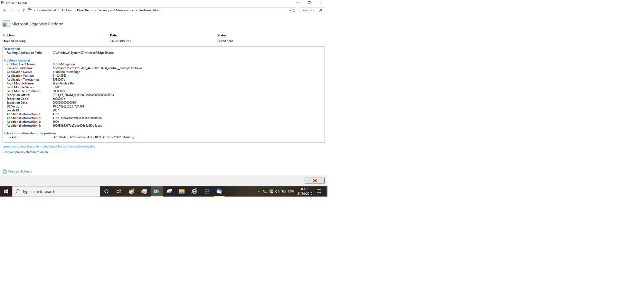The height and width of the screenshot is (281, 644).
Task: Click the OK button
Action: click(x=314, y=180)
